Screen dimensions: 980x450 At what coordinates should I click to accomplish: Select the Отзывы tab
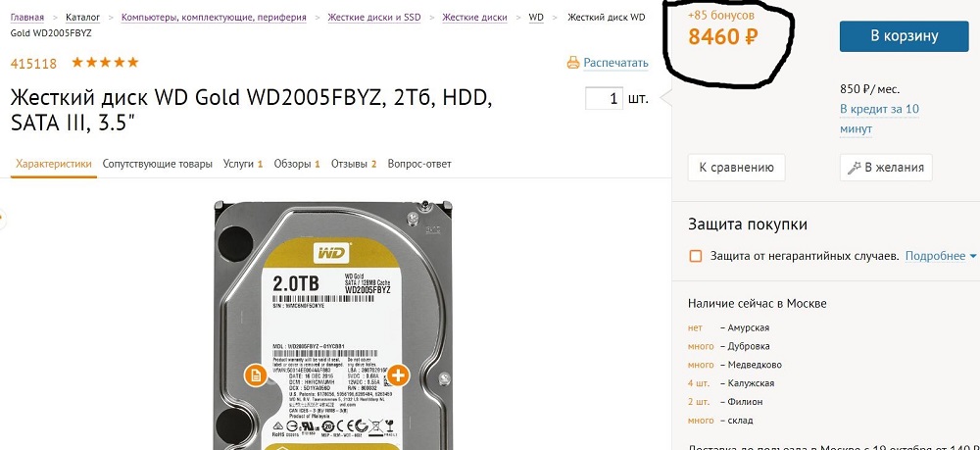coord(354,164)
